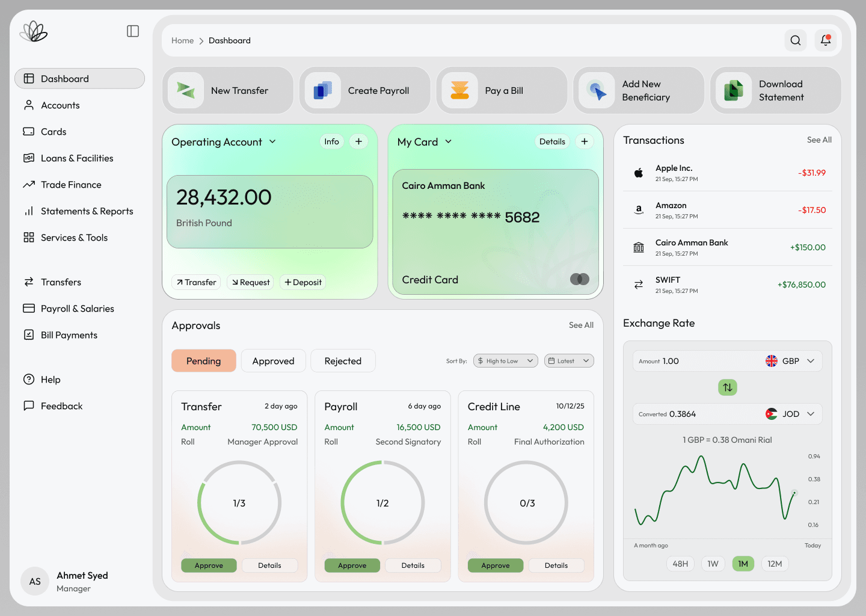
Task: Open Trade Finance in sidebar
Action: tap(71, 185)
